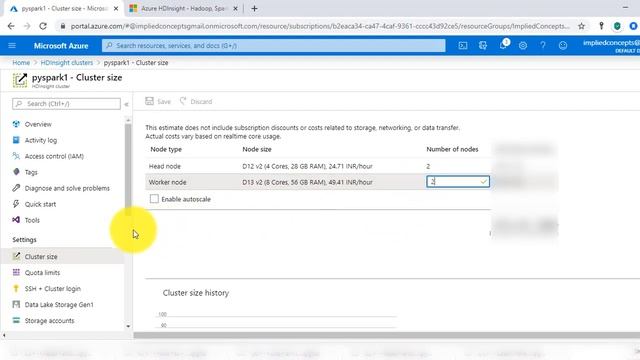Viewport: 640px width, 360px height.
Task: Close the Azure HDInsight browser tab
Action: (x=235, y=8)
